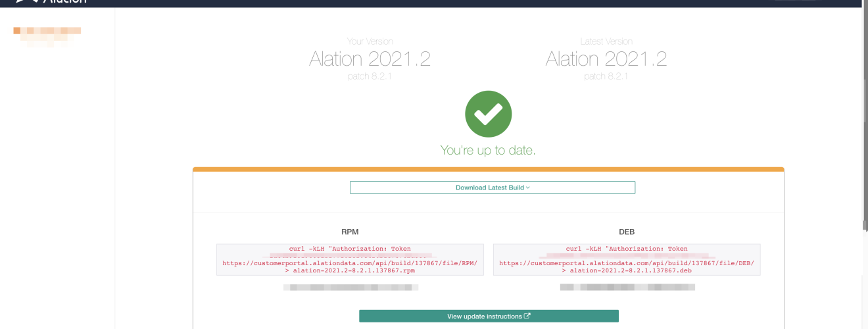
Task: Click the RPM heading
Action: [x=350, y=232]
